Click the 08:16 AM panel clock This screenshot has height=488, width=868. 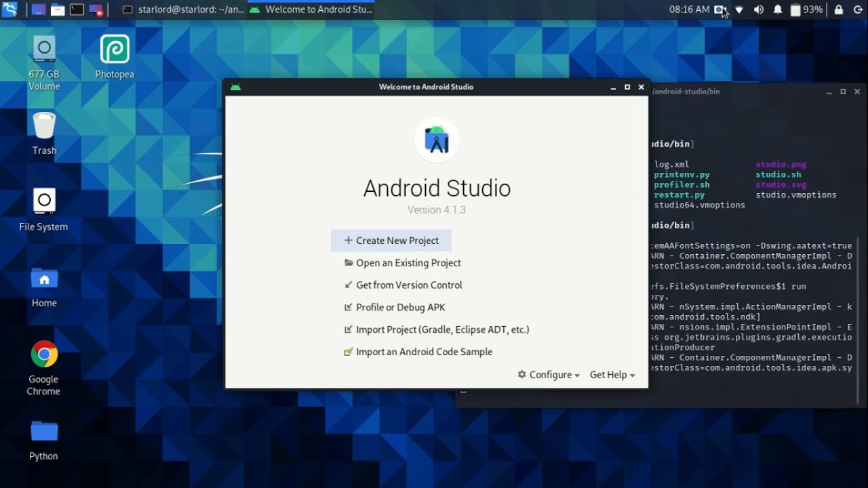point(689,9)
